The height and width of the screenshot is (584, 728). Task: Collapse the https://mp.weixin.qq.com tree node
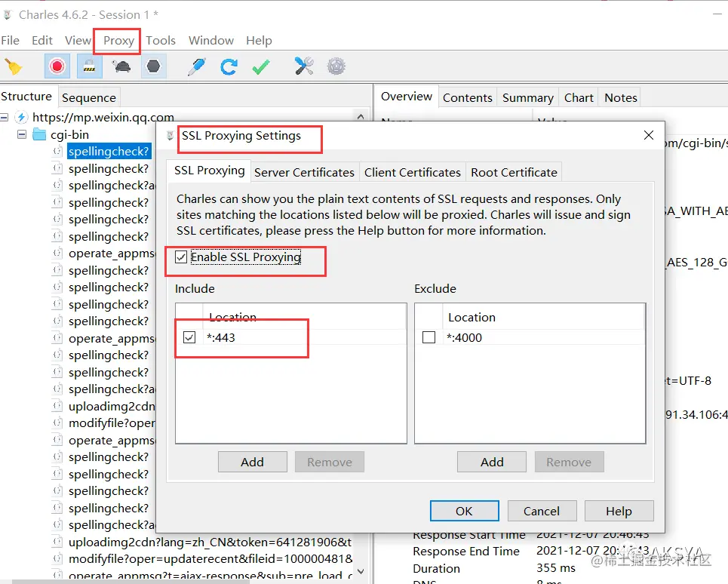click(5, 117)
